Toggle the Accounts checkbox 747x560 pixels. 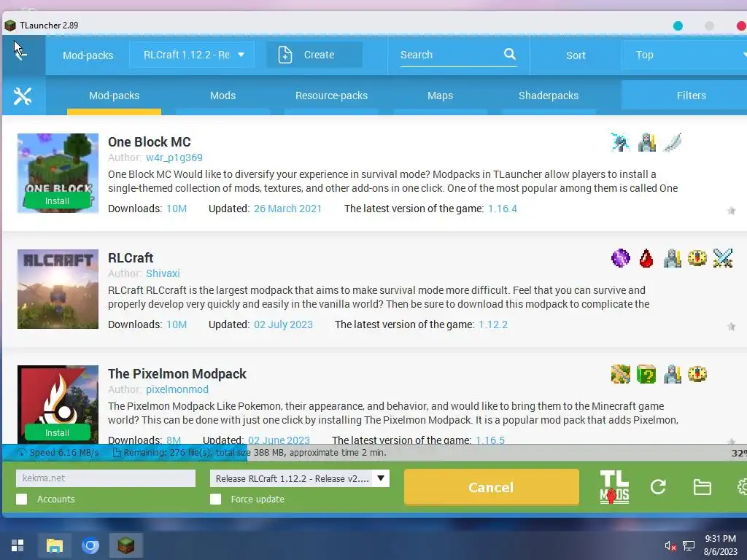pyautogui.click(x=21, y=499)
